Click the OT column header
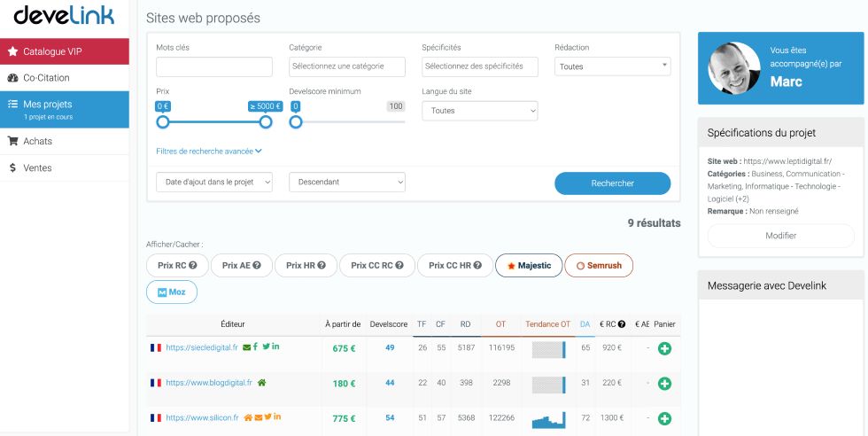The height and width of the screenshot is (436, 868). pos(500,324)
